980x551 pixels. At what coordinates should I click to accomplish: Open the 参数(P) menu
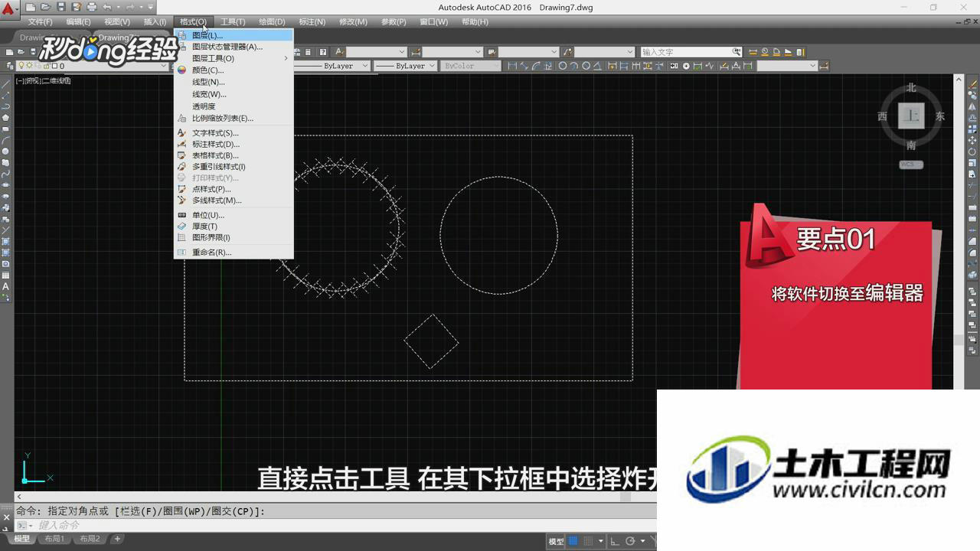click(394, 21)
